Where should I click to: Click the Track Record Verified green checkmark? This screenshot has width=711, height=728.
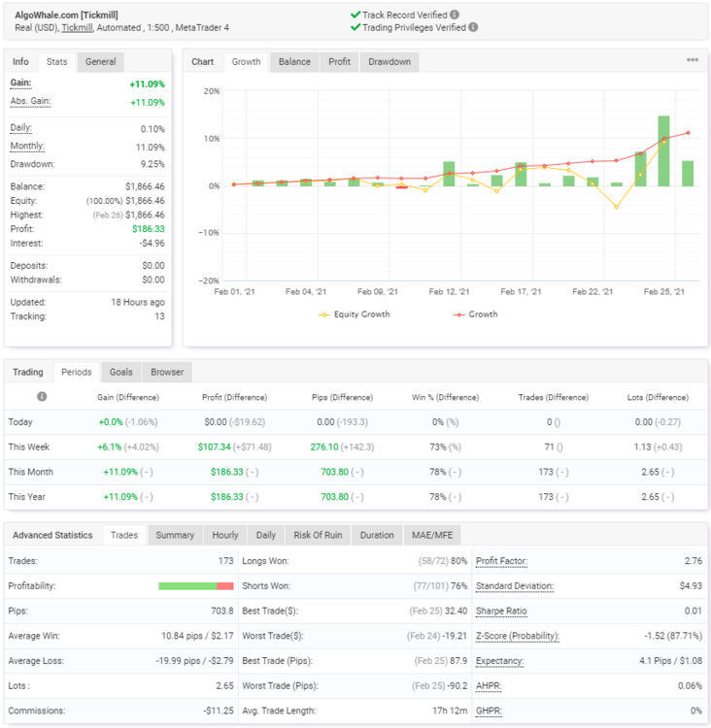point(355,15)
